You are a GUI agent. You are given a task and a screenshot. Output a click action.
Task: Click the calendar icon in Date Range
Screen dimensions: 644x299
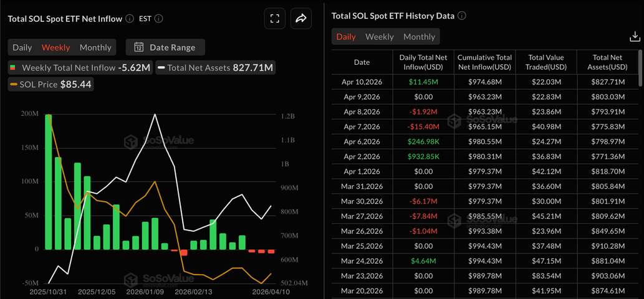point(138,47)
